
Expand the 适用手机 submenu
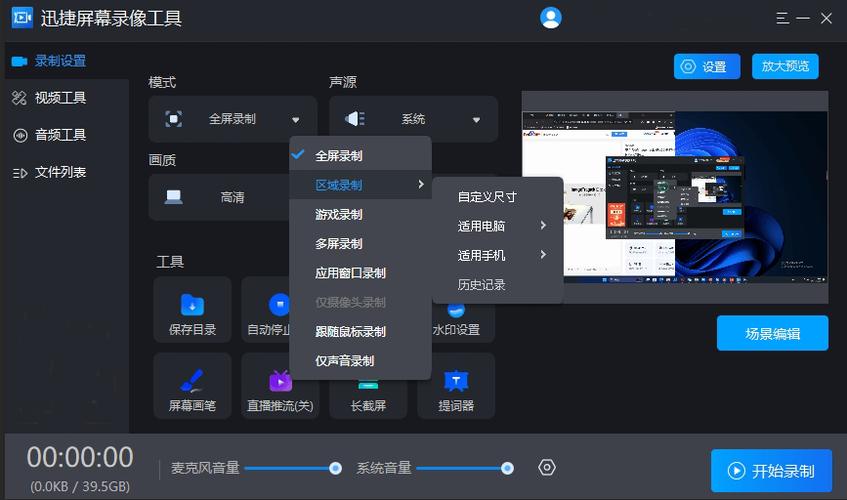(498, 255)
